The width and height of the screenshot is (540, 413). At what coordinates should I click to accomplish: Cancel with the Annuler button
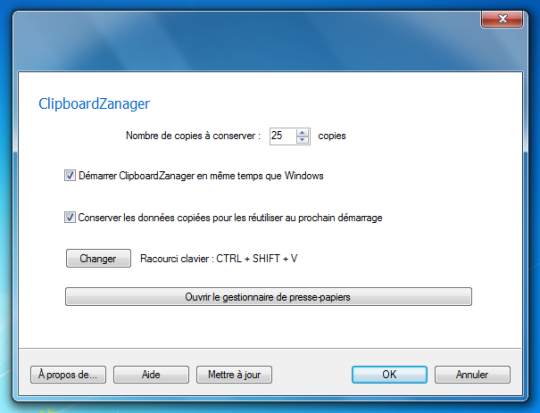click(x=472, y=374)
